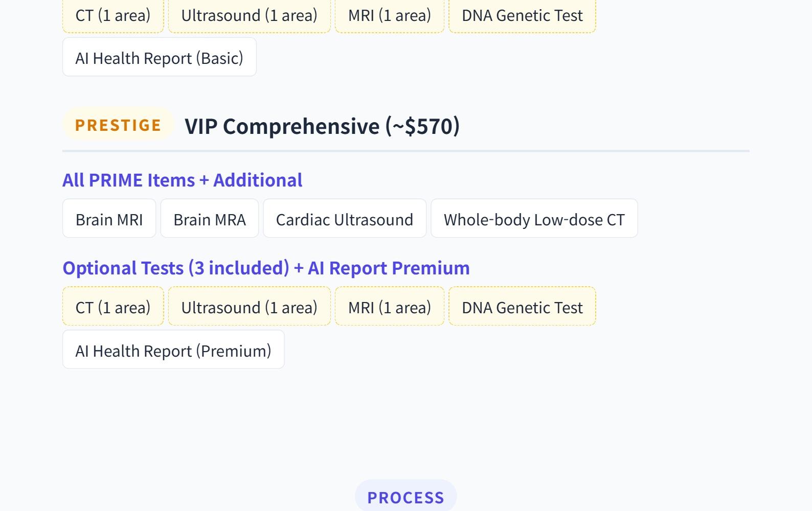The image size is (812, 511).
Task: Select Whole-body Low-dose CT chip
Action: [x=534, y=219]
